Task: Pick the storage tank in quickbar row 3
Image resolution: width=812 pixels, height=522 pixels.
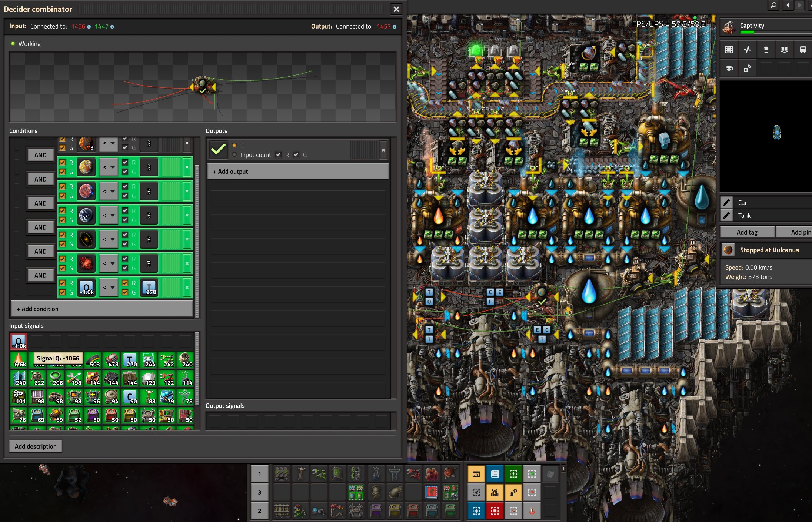Action: click(376, 492)
